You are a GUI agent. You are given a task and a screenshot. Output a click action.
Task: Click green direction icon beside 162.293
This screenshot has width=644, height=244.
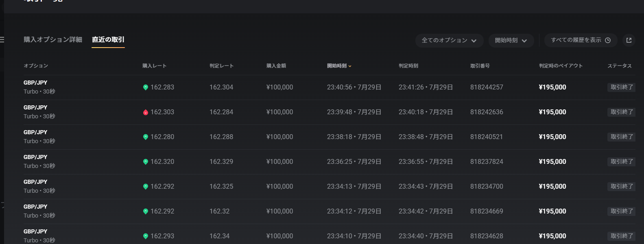pos(146,236)
